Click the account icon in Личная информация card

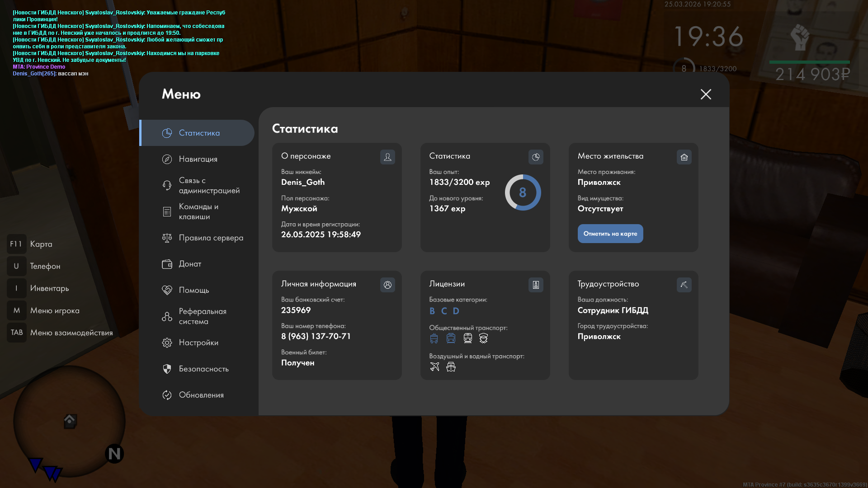point(387,285)
